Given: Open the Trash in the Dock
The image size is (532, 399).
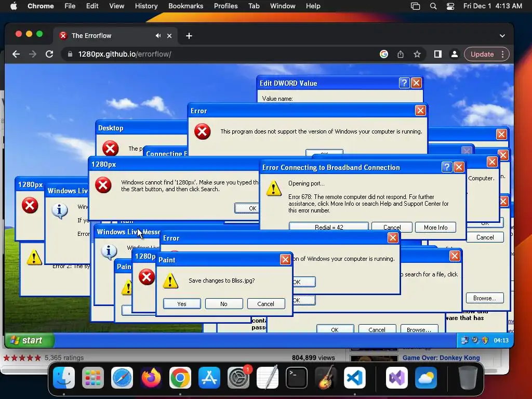Looking at the screenshot, I should pyautogui.click(x=468, y=378).
